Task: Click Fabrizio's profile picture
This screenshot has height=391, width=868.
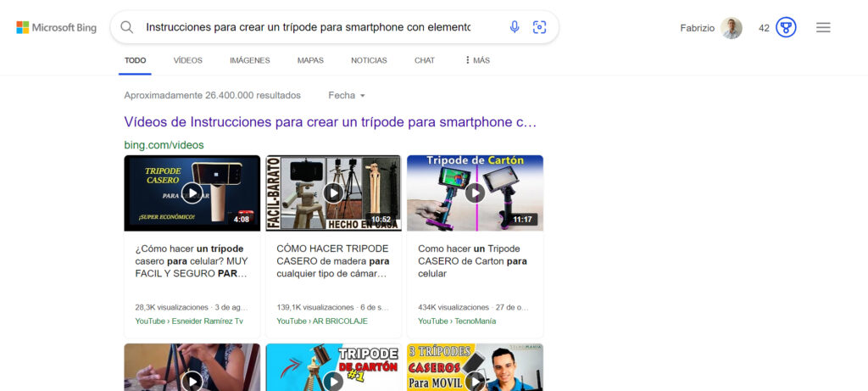Action: [732, 28]
